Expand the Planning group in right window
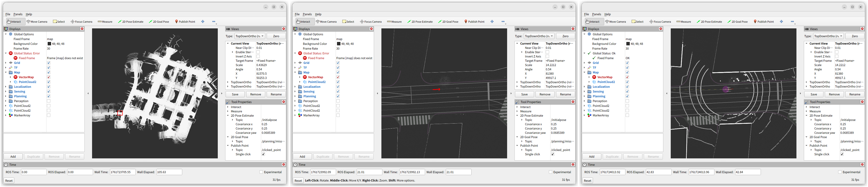Viewport: 868px width, 187px height. tap(585, 96)
